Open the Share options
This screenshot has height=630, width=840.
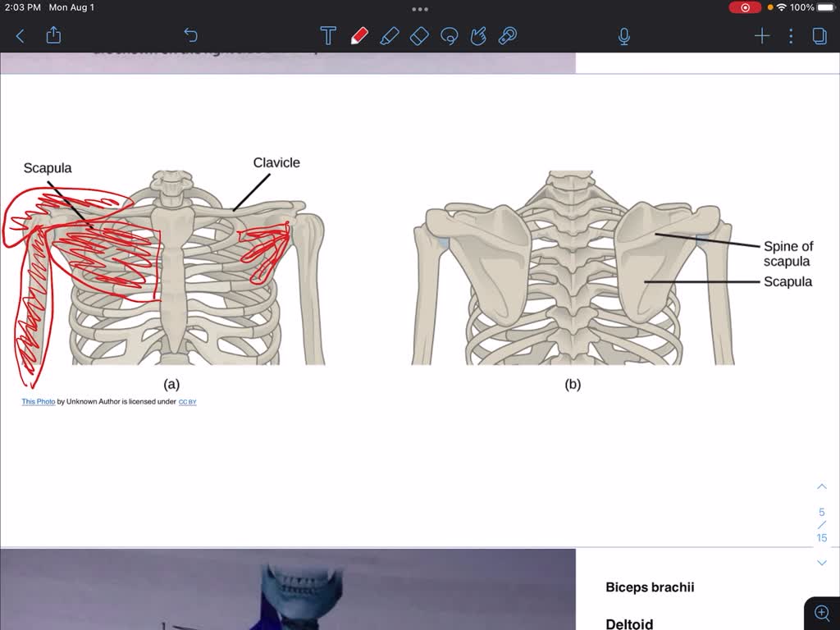pos(53,35)
